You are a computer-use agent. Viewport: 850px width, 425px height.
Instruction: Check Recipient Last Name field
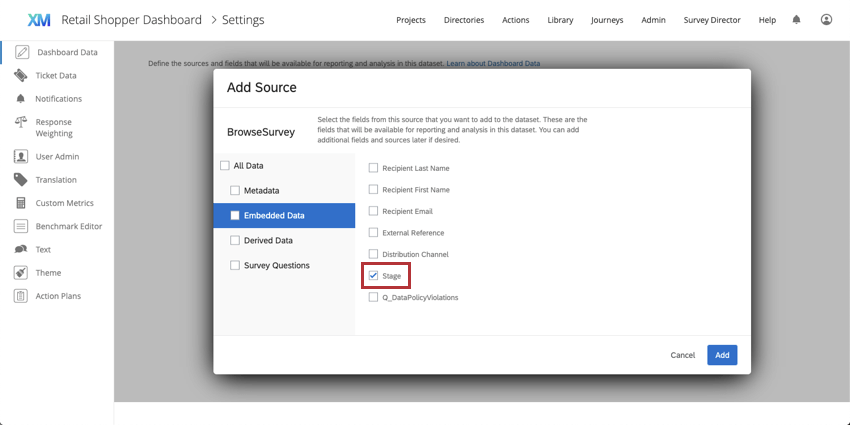pos(373,168)
